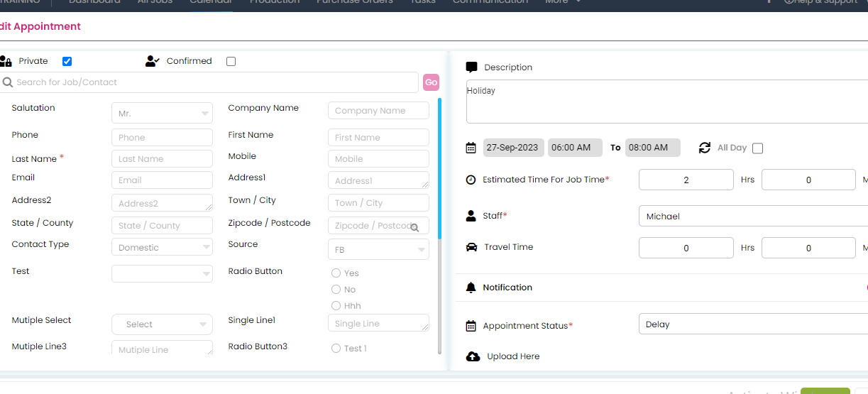
Task: Click the recurring refresh icon near All Day
Action: click(705, 148)
